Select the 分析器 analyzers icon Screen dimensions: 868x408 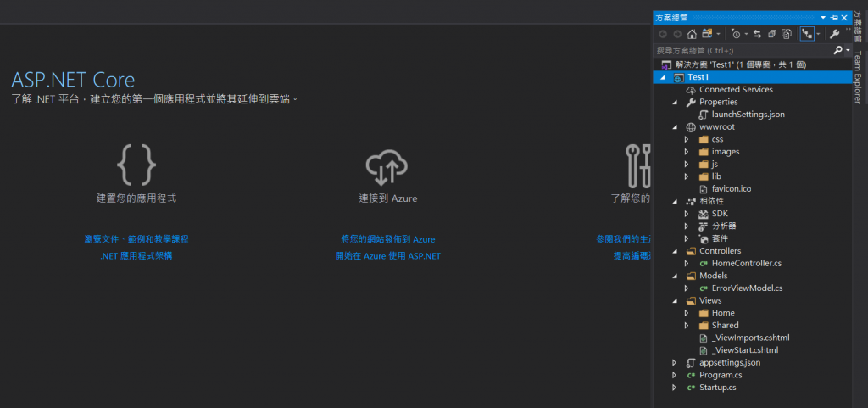point(703,226)
